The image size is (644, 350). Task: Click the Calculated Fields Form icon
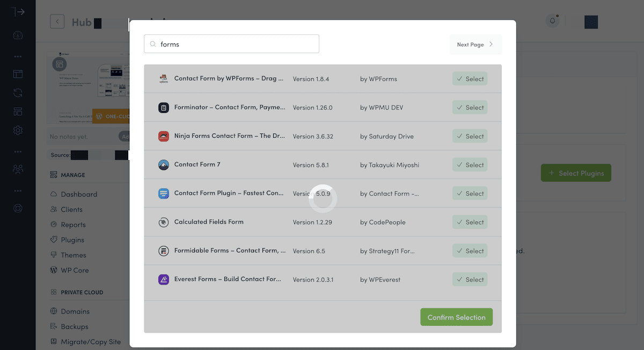(x=164, y=222)
